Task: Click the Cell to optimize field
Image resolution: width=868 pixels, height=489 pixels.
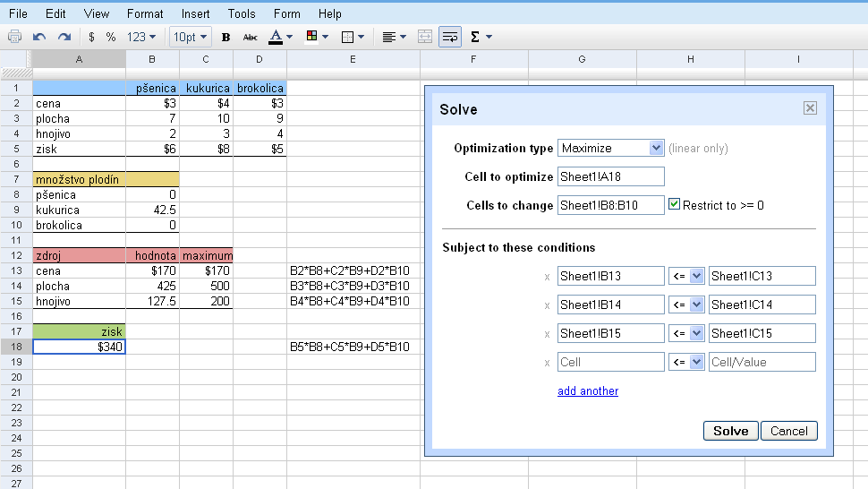Action: coord(610,176)
